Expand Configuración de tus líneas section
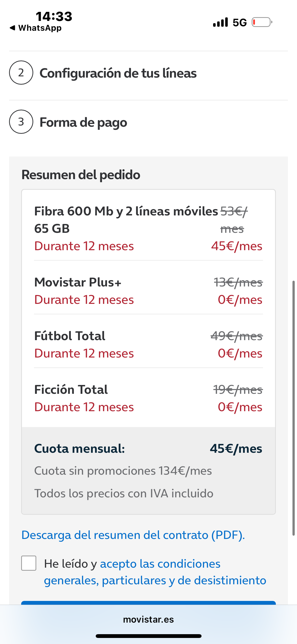Image resolution: width=297 pixels, height=644 pixels. 118,73
